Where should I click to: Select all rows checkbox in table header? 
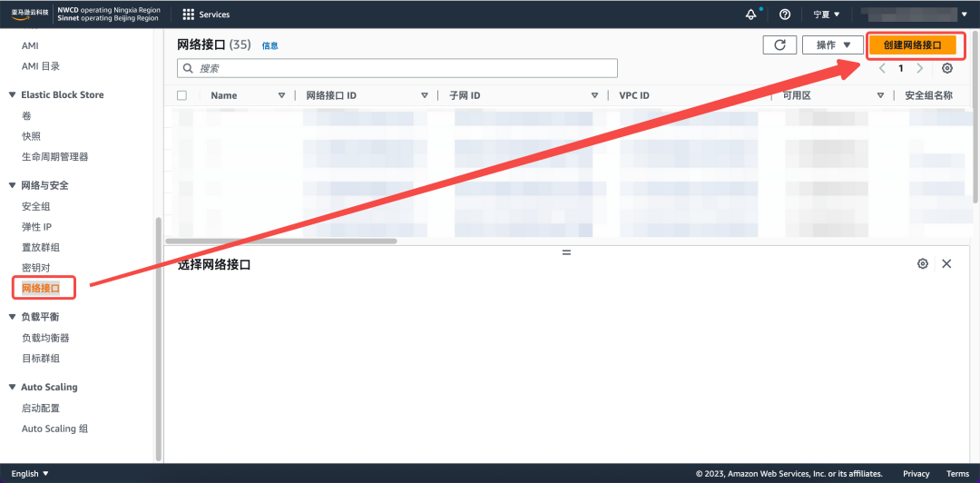[181, 95]
